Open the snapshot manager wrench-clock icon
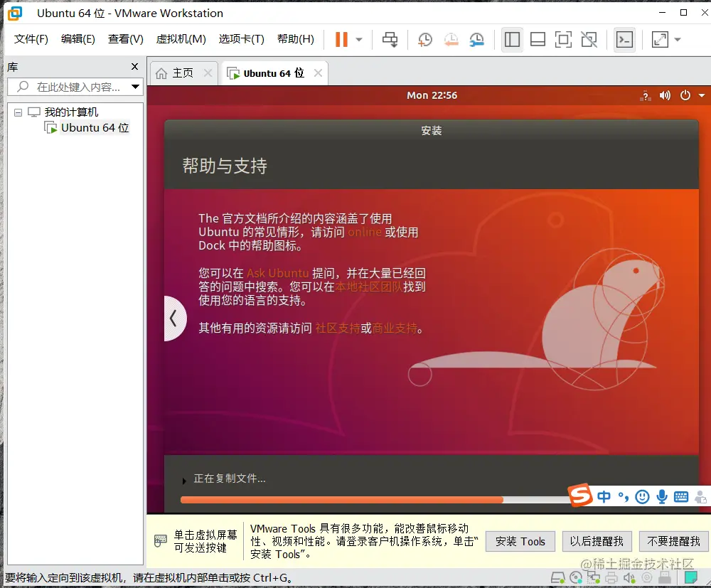Viewport: 711px width, 588px height. 476,39
